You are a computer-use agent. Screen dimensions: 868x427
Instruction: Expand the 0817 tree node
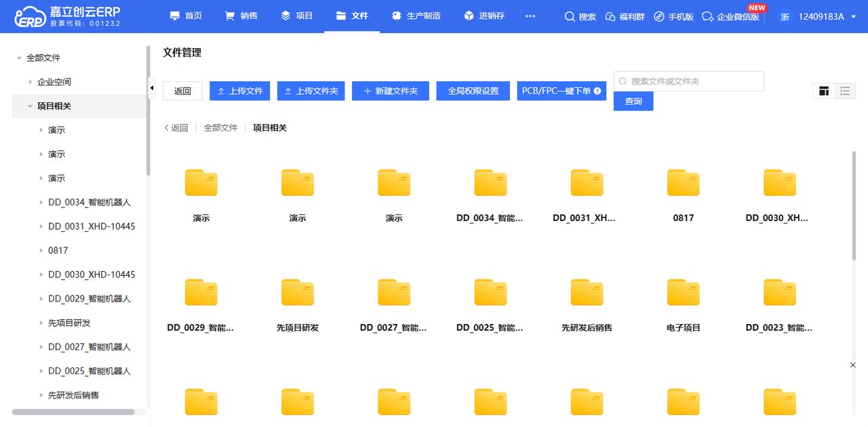[41, 251]
